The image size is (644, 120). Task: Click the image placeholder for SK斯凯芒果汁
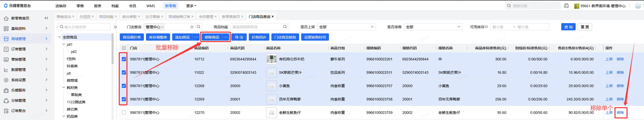pos(272,72)
